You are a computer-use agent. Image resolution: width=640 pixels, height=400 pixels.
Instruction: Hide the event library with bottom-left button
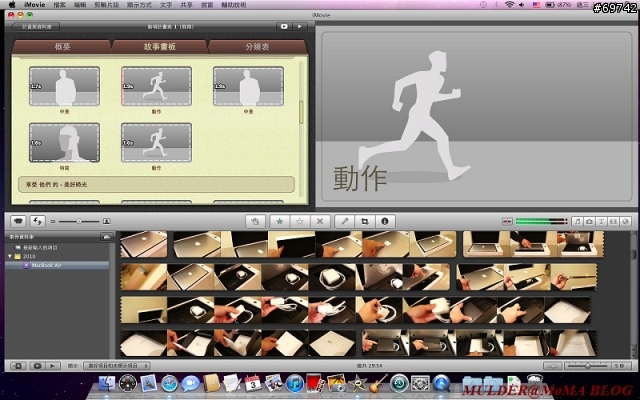(x=18, y=366)
